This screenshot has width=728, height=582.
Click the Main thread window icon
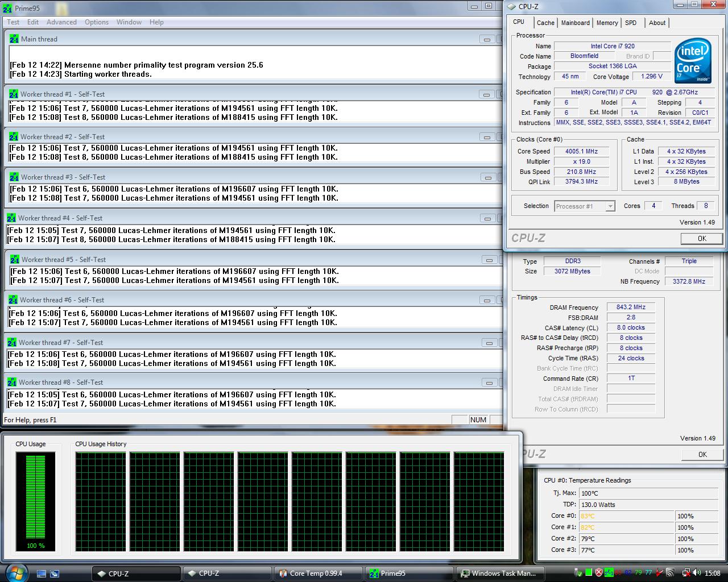[14, 39]
